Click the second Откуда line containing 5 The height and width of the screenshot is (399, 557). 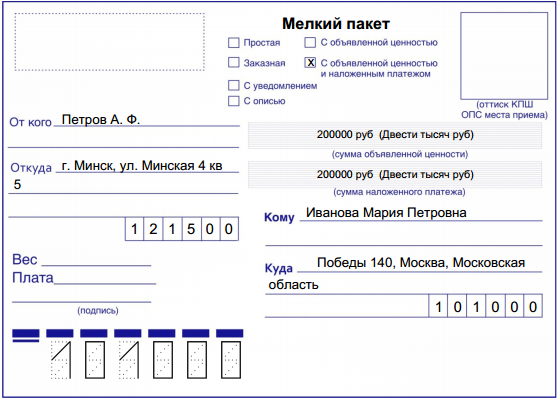123,185
